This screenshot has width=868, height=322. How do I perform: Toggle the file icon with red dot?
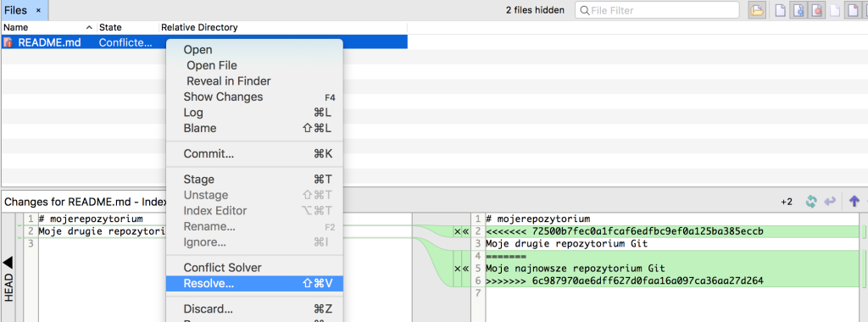coord(817,10)
